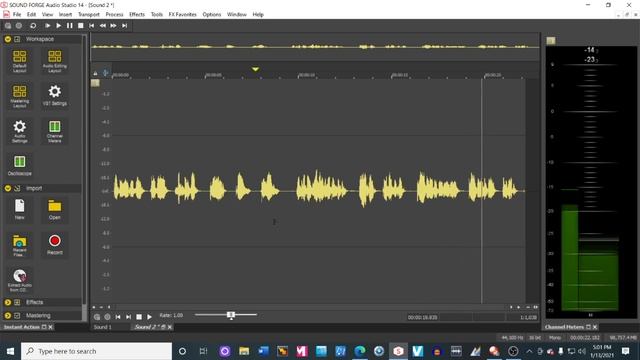Close the Channel Meters panel
Viewport: 640px width, 360px height.
coord(595,327)
